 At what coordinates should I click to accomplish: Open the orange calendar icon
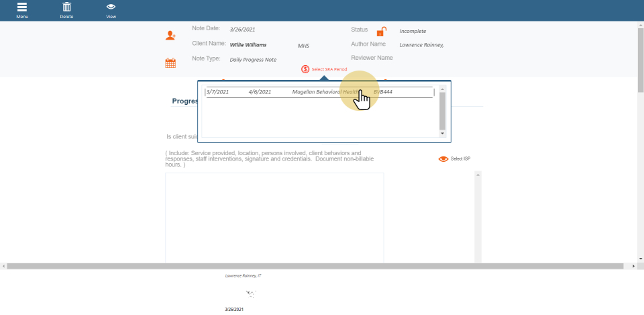(x=170, y=63)
